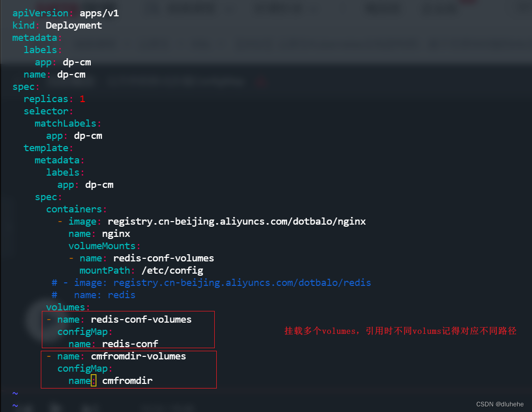The height and width of the screenshot is (412, 532).
Task: Click the commented-out redis image line
Action: pos(214,282)
